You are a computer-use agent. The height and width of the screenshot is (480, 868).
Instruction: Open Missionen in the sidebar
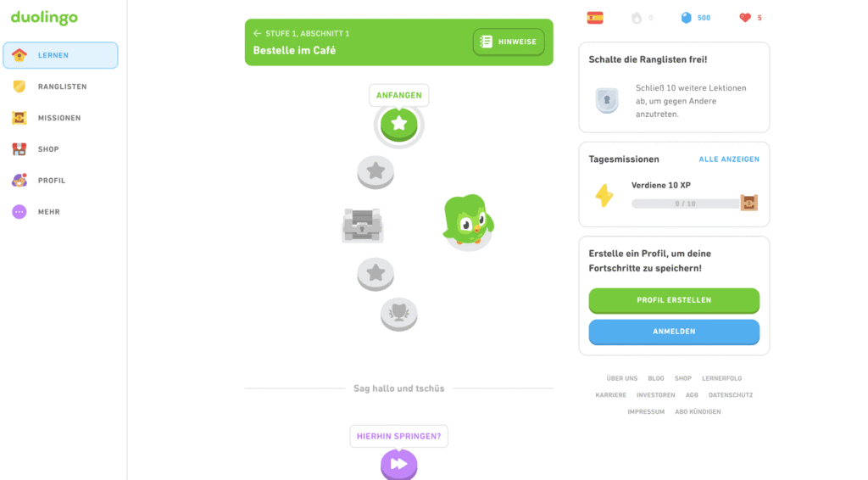point(60,118)
